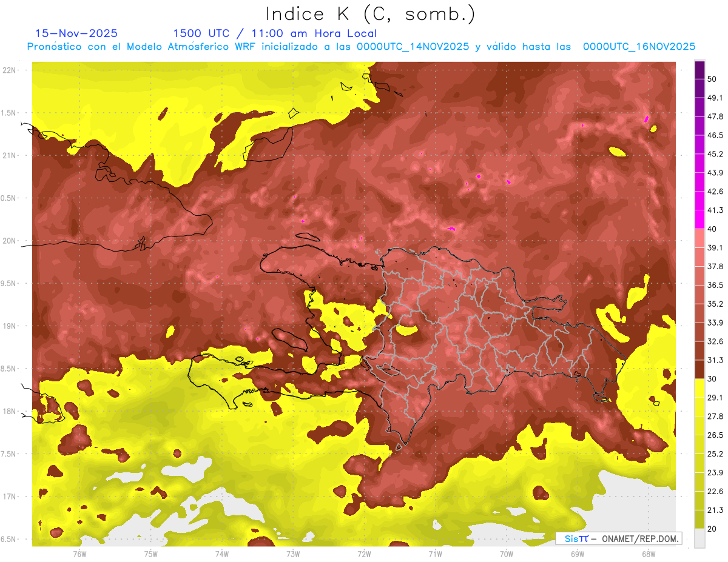728x562 pixels.
Task: Click the dark purple swatch beside 50
Action: (x=699, y=70)
